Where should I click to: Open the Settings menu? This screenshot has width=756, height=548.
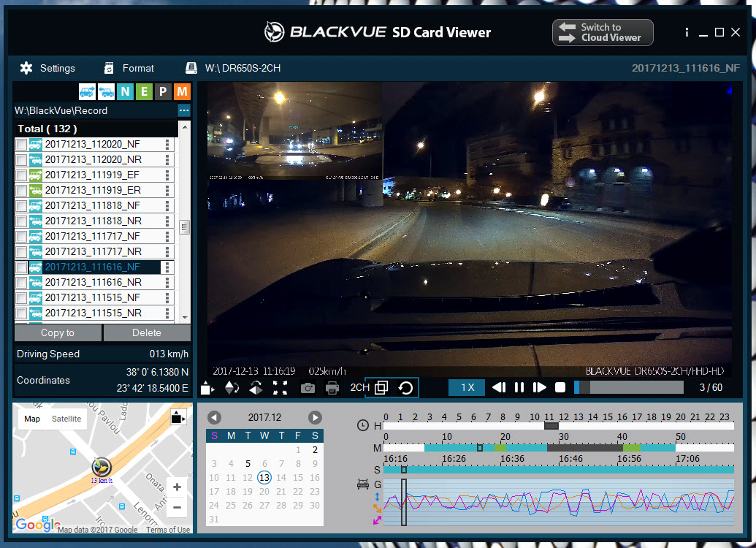[x=47, y=68]
